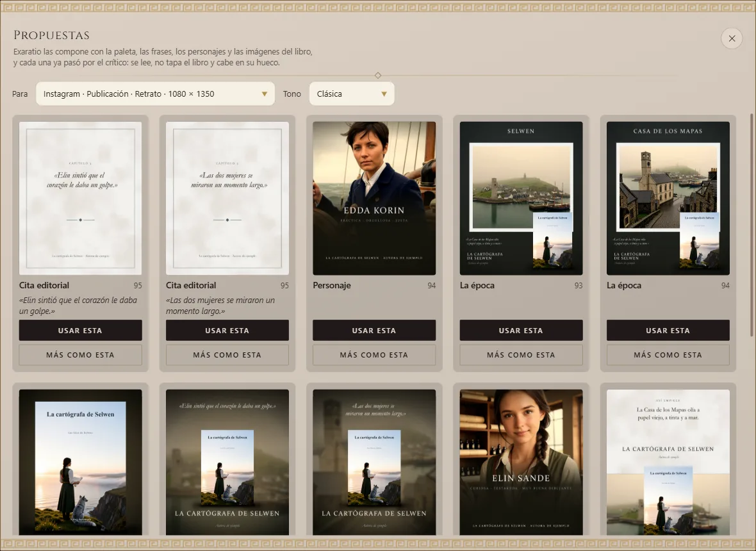Click Más como esta for La época 93
Image resolution: width=756 pixels, height=551 pixels.
pyautogui.click(x=522, y=355)
